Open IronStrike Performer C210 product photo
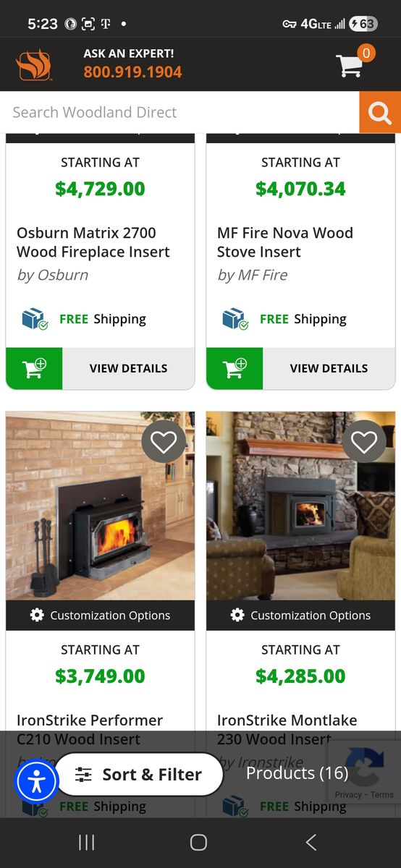 click(100, 506)
